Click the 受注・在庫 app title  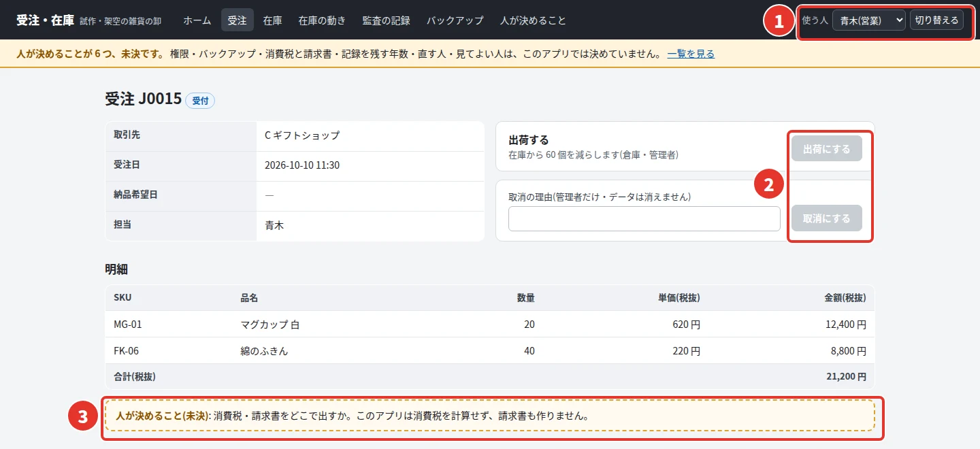(x=46, y=20)
